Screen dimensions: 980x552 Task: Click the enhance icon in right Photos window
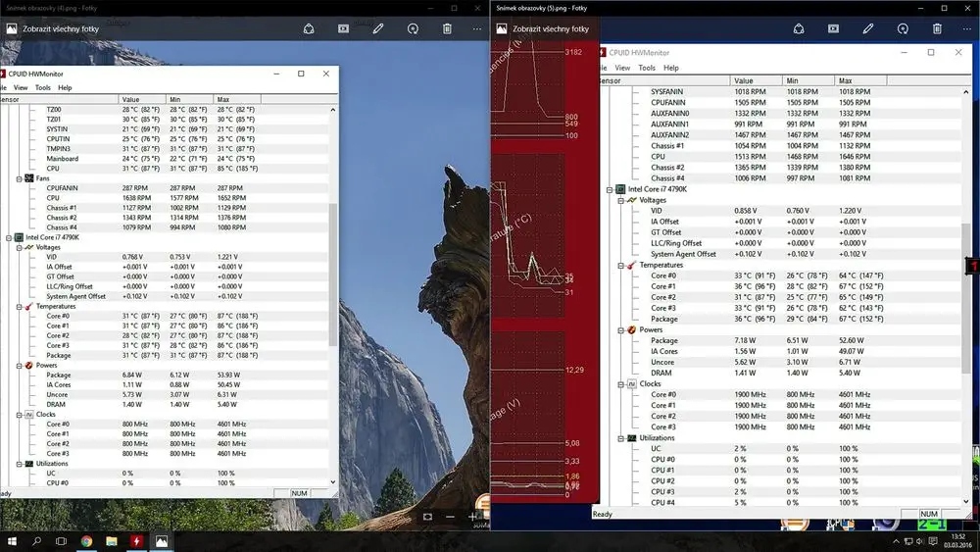pos(903,28)
